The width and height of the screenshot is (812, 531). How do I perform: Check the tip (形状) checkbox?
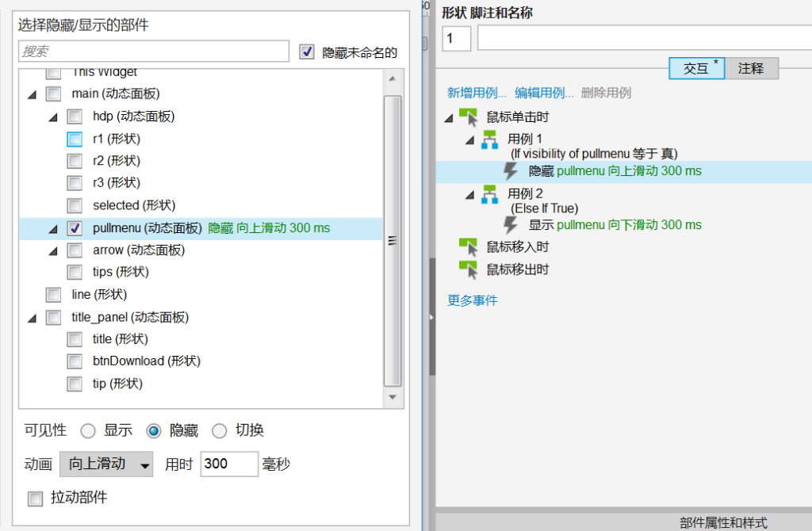[75, 384]
